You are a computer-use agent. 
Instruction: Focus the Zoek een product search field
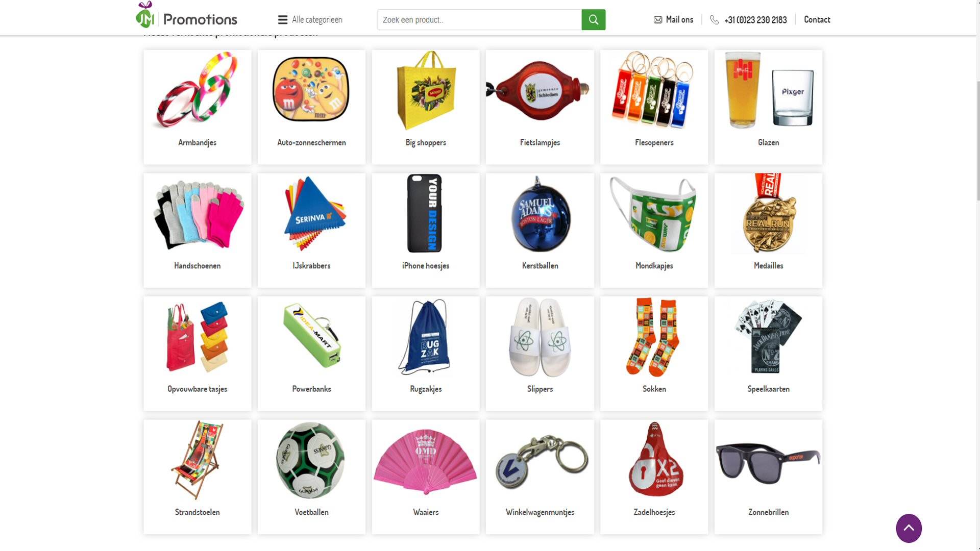pos(479,19)
